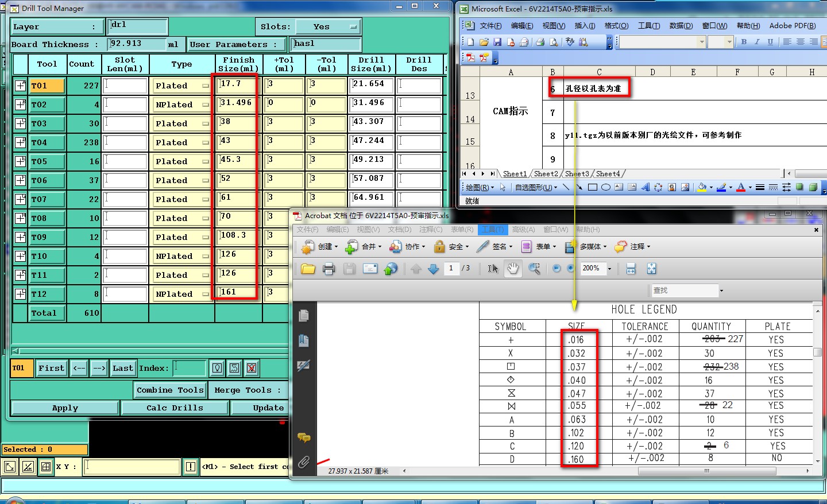Image resolution: width=827 pixels, height=504 pixels.
Task: Click the Insert WordArt icon
Action: click(646, 187)
